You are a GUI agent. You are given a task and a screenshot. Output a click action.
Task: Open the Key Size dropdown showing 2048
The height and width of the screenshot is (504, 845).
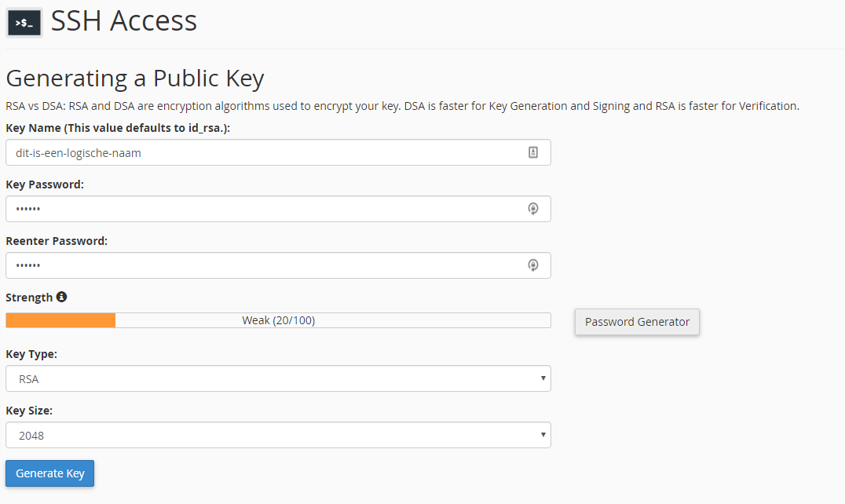pos(278,435)
